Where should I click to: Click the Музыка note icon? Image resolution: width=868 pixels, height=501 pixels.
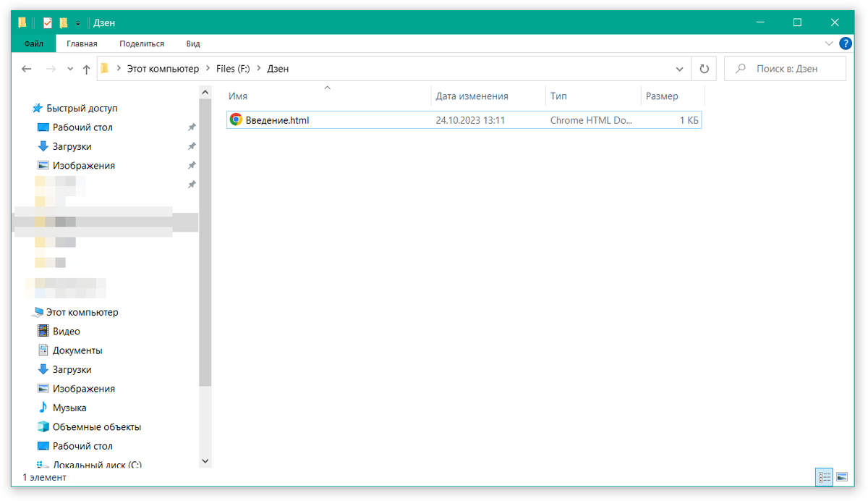point(43,408)
